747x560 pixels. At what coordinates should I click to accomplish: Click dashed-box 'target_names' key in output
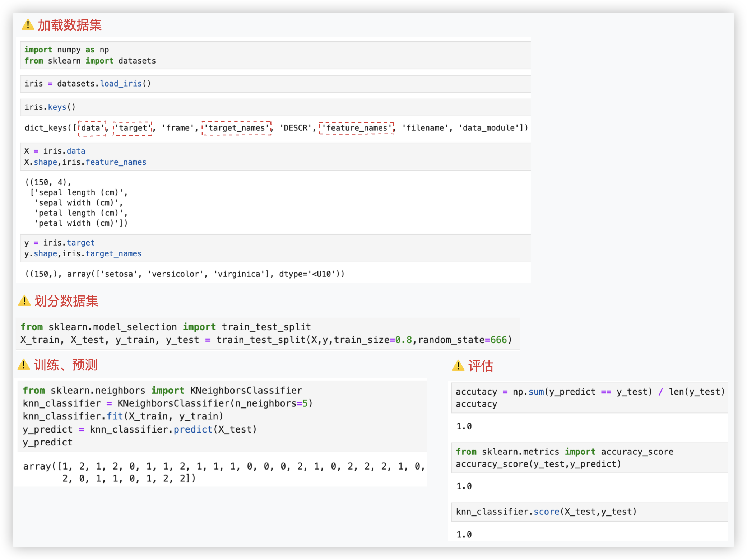pyautogui.click(x=236, y=128)
